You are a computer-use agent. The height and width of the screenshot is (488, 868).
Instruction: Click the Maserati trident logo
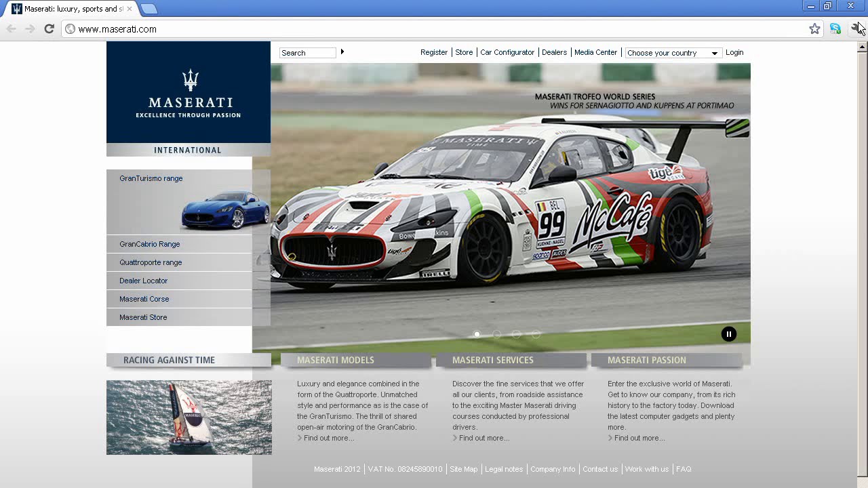click(191, 80)
